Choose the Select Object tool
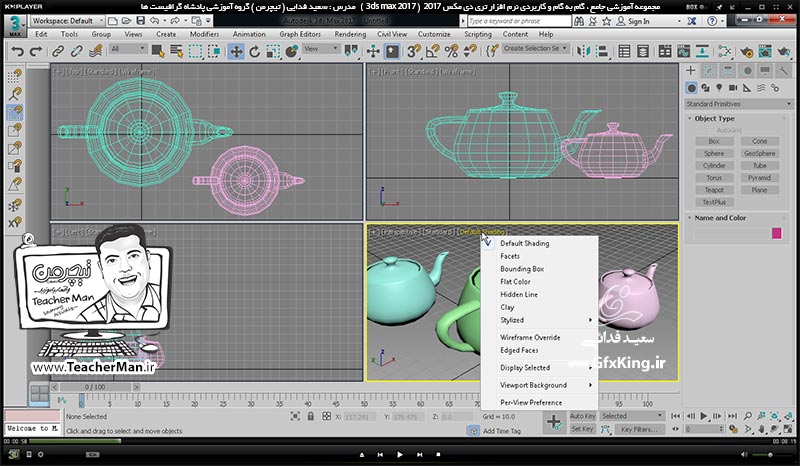This screenshot has height=466, width=800. click(x=158, y=52)
